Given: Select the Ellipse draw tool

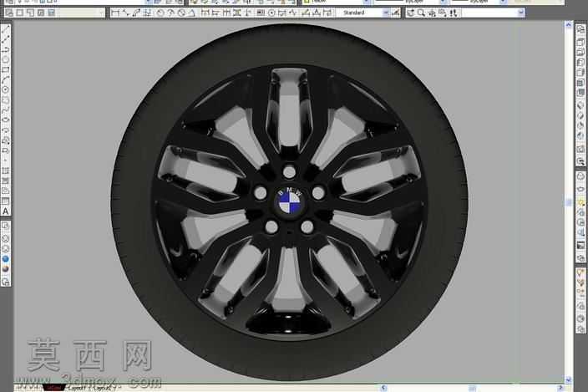Looking at the screenshot, I should pos(5,120).
